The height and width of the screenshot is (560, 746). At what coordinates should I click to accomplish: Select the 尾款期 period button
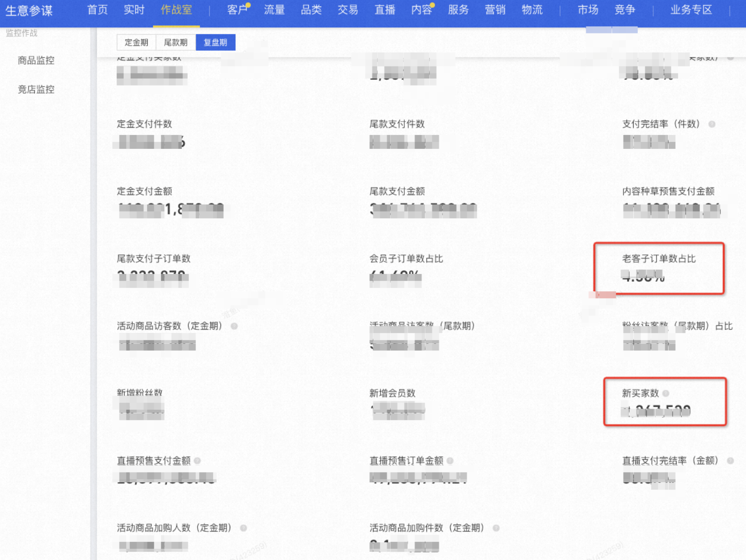click(x=176, y=43)
